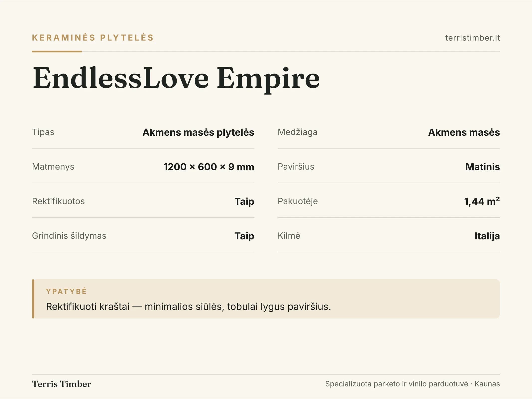Image resolution: width=532 pixels, height=399 pixels.
Task: Click the Rektifikuotos label
Action: tap(58, 201)
